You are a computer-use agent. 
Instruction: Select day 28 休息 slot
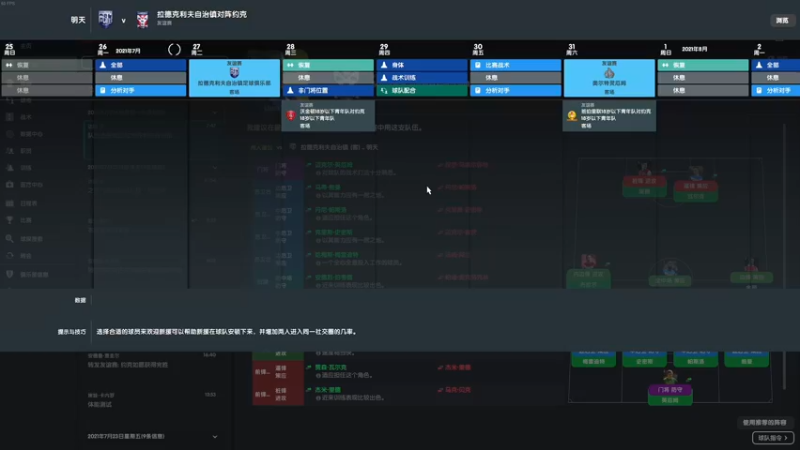pos(328,78)
